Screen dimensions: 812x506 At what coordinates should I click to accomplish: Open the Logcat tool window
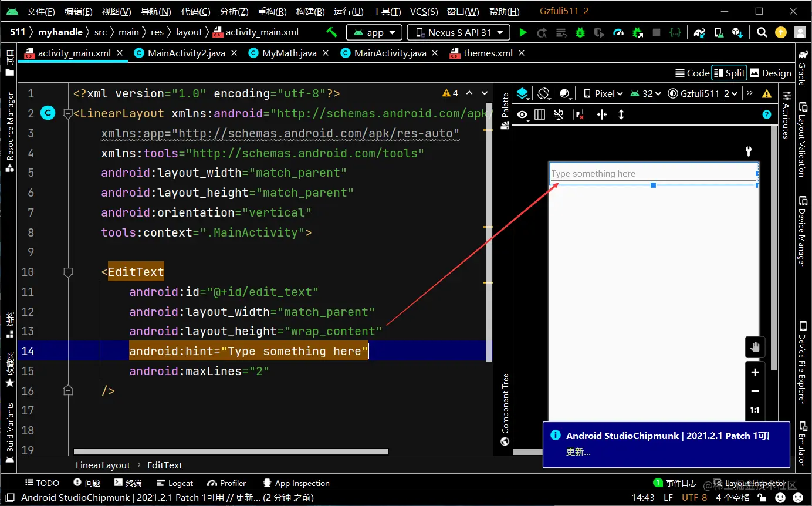175,483
